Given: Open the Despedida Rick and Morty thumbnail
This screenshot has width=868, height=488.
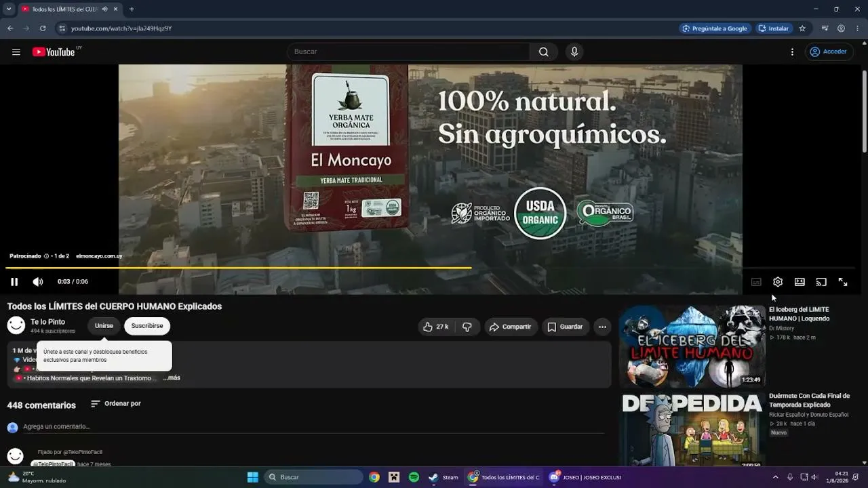Looking at the screenshot, I should pyautogui.click(x=692, y=430).
